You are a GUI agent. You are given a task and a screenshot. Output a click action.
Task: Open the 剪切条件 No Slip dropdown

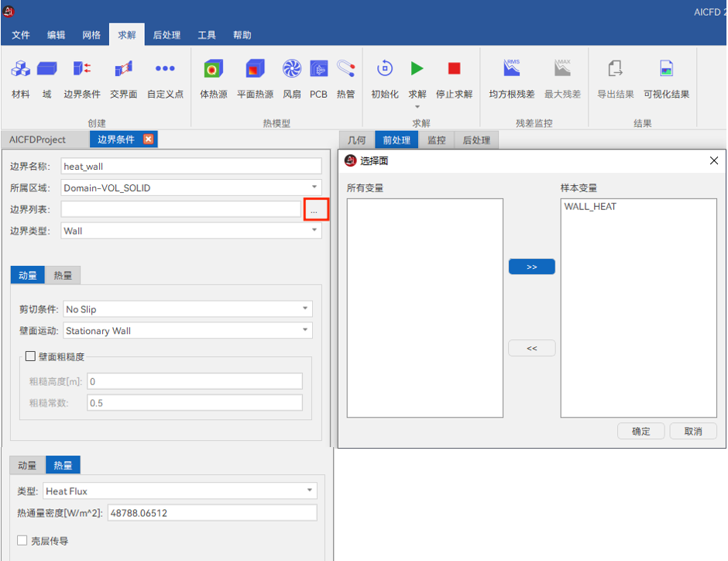(x=305, y=309)
